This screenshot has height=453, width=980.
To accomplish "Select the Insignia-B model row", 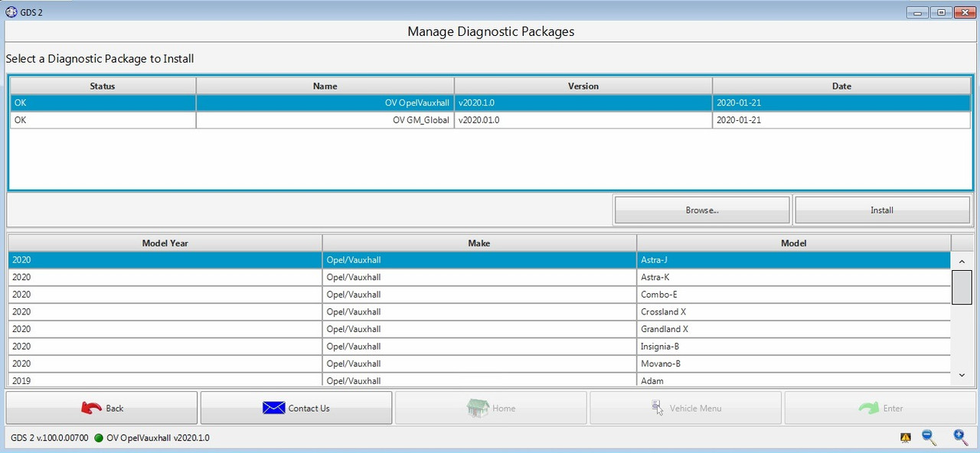I will (x=479, y=346).
